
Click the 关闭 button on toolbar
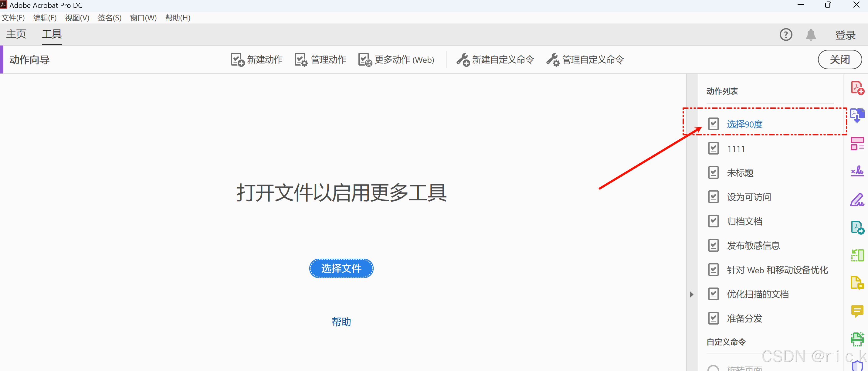point(840,60)
